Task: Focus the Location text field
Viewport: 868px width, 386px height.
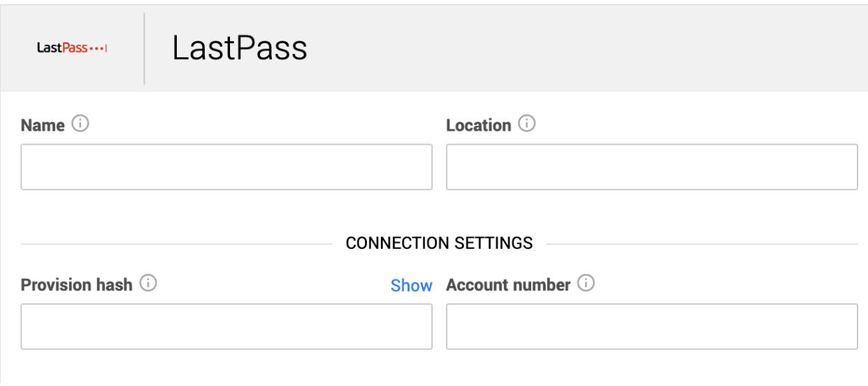Action: (x=652, y=167)
